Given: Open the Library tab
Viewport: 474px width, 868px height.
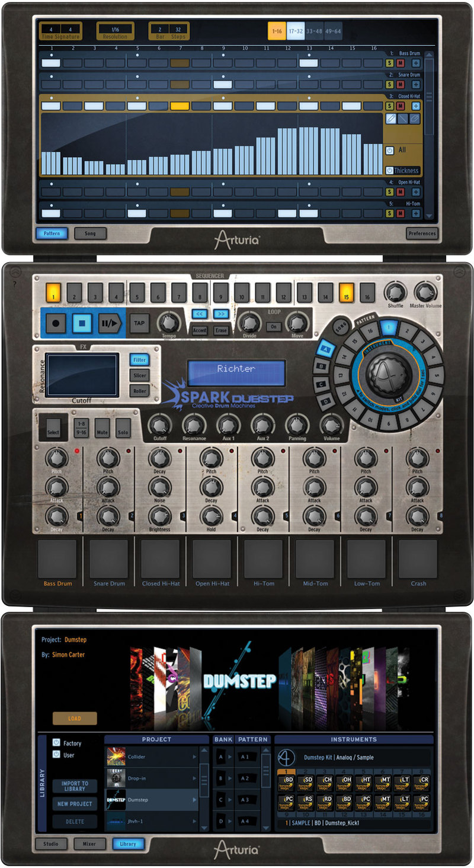Looking at the screenshot, I should (x=128, y=843).
